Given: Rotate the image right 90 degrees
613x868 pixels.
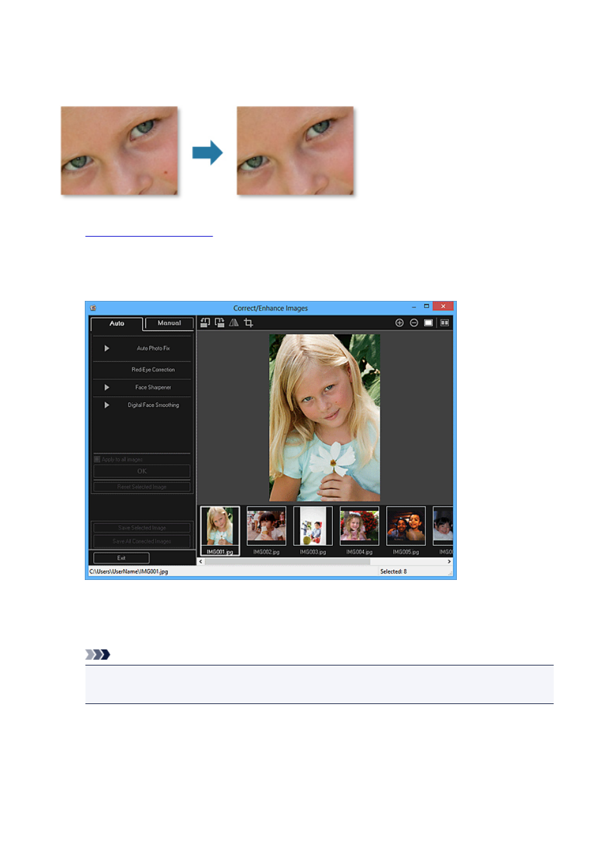Looking at the screenshot, I should click(x=219, y=323).
